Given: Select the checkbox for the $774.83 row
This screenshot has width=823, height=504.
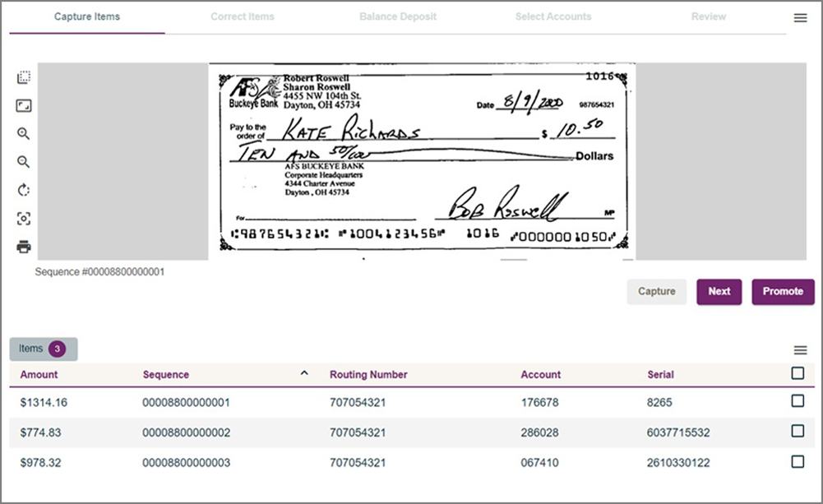Looking at the screenshot, I should click(x=797, y=431).
